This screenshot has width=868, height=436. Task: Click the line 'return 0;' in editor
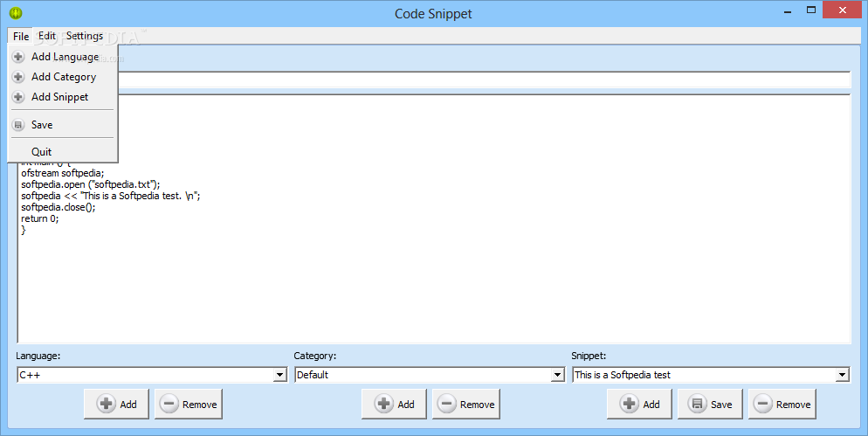point(40,218)
